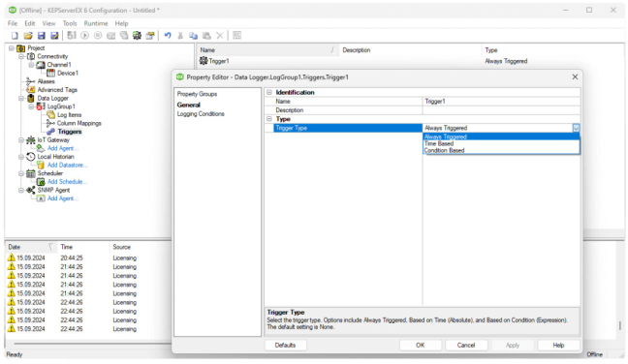Click the Paste toolbar icon
The width and height of the screenshot is (628, 364).
point(206,36)
